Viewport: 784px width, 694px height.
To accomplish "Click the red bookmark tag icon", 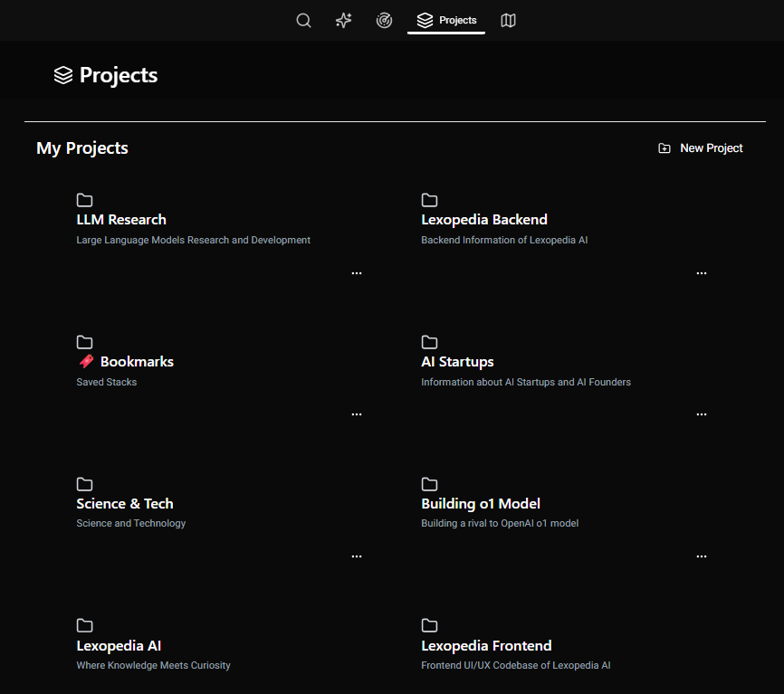I will [x=87, y=361].
